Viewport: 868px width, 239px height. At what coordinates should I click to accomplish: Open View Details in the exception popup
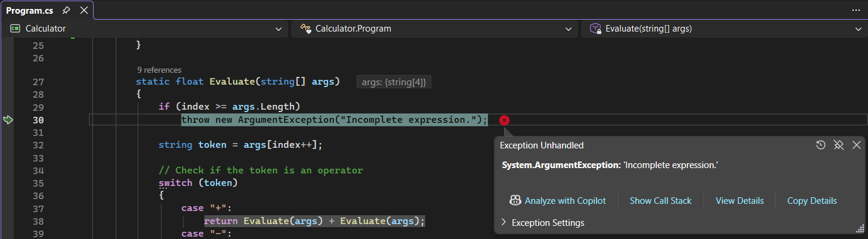tap(740, 201)
